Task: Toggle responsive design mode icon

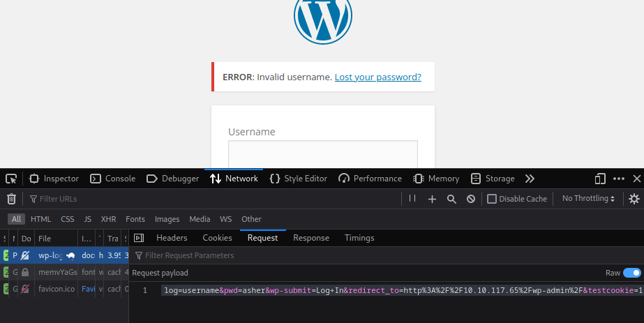Action: [x=600, y=179]
